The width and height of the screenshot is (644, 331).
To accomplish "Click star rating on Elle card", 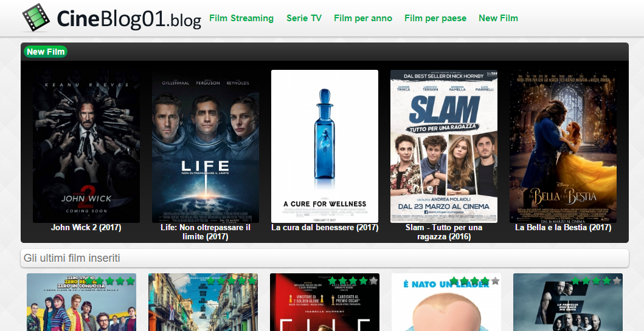I will click(x=353, y=281).
